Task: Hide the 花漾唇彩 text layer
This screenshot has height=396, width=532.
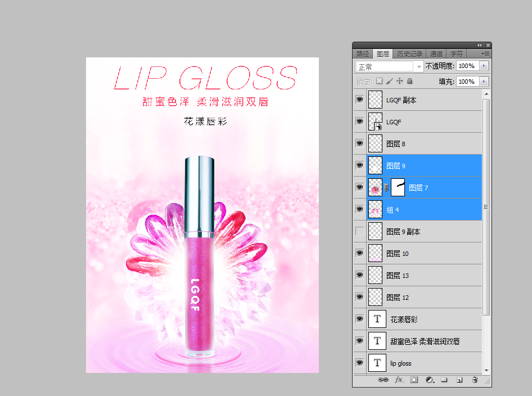Action: coord(360,318)
